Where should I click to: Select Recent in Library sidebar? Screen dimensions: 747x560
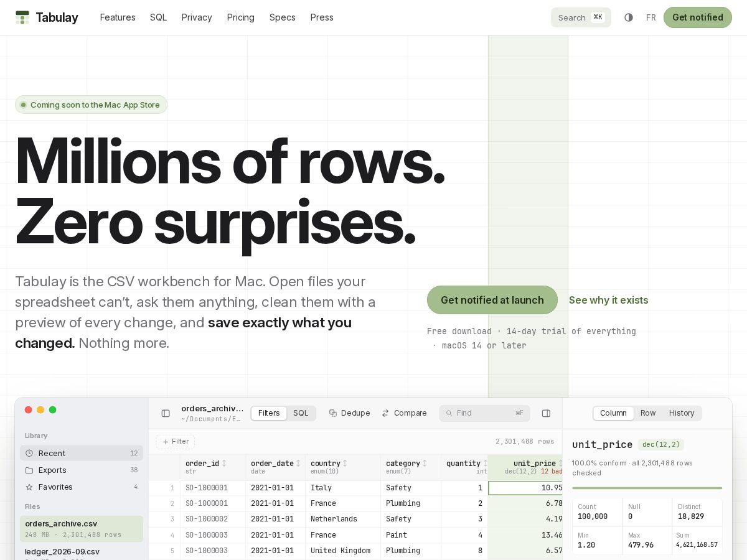coord(82,453)
